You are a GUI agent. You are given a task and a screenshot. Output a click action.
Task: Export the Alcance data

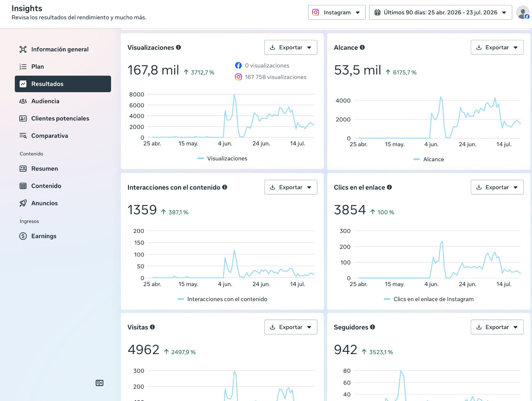[497, 47]
